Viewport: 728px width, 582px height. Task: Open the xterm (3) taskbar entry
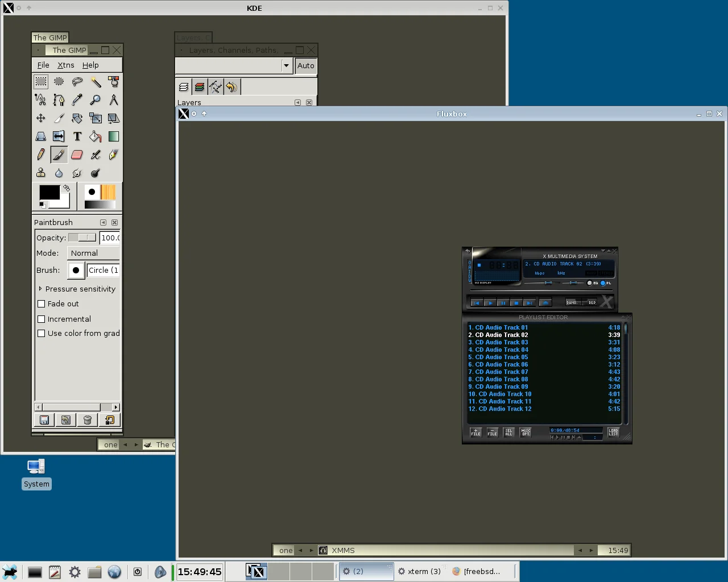419,571
